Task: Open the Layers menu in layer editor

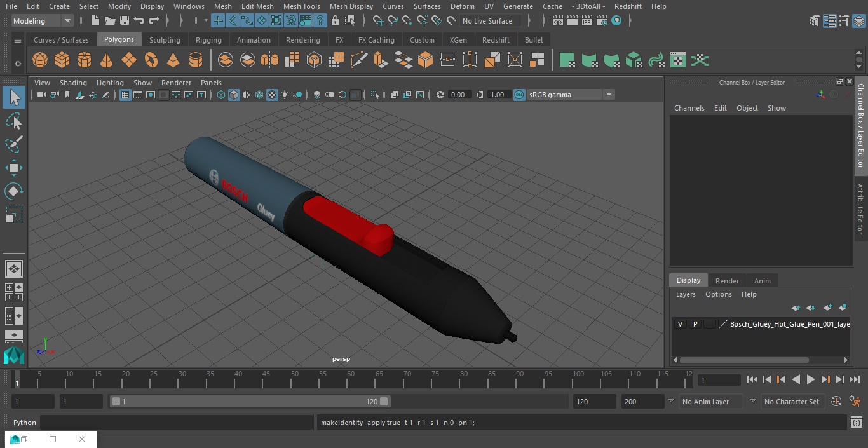Action: point(686,294)
